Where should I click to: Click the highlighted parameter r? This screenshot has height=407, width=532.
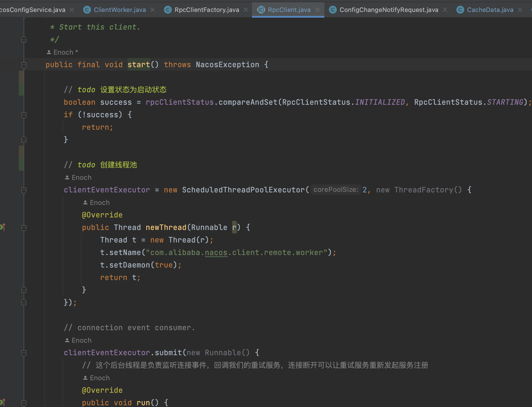pyautogui.click(x=234, y=227)
